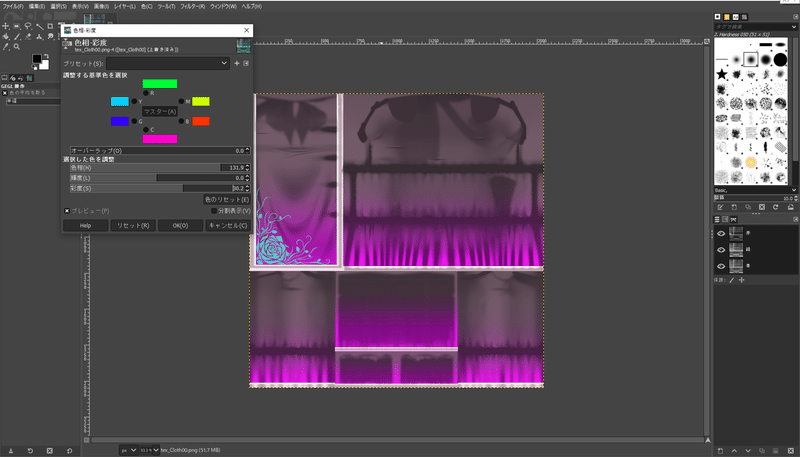The image size is (800, 457).
Task: Select the Zoom magnifier tool
Action: (x=17, y=47)
